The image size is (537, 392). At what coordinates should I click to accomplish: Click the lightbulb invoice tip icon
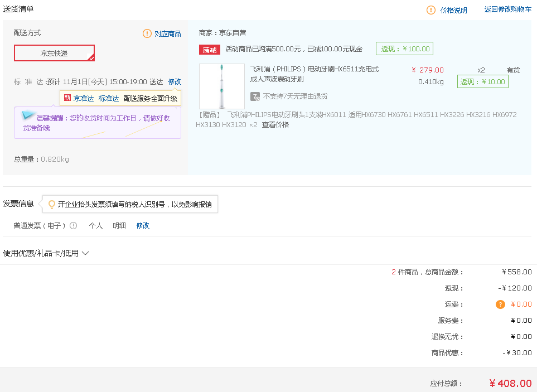pyautogui.click(x=52, y=205)
